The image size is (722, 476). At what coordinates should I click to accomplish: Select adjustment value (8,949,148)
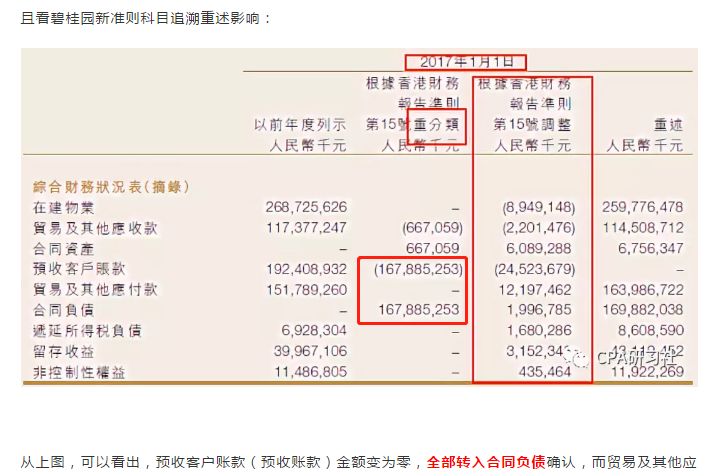pos(538,208)
